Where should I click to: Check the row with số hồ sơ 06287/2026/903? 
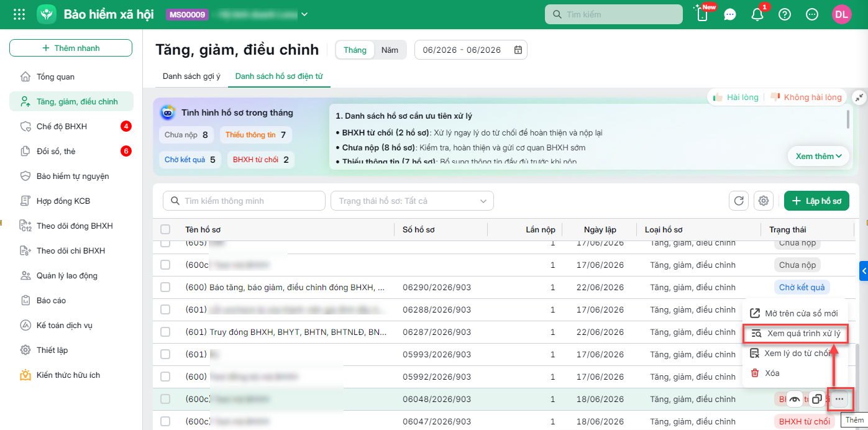pyautogui.click(x=165, y=332)
